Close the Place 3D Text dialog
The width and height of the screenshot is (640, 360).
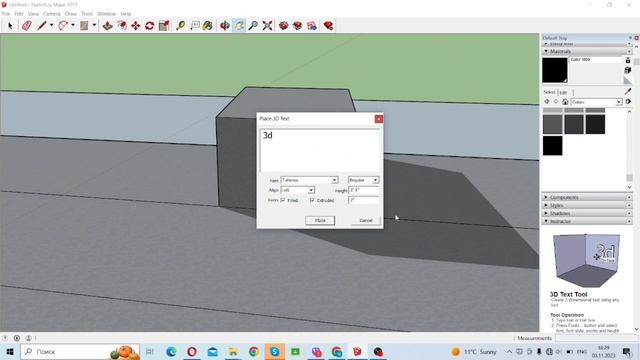click(x=379, y=119)
